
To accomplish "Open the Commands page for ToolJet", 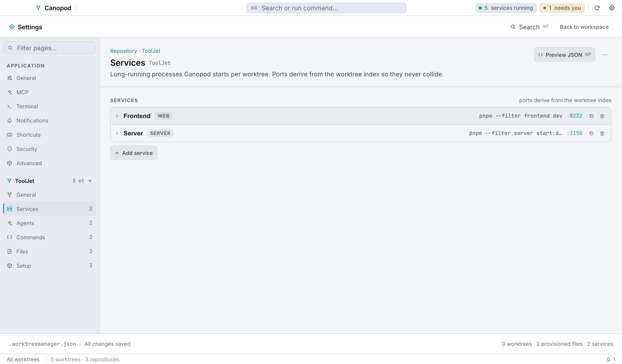I will pos(49,237).
